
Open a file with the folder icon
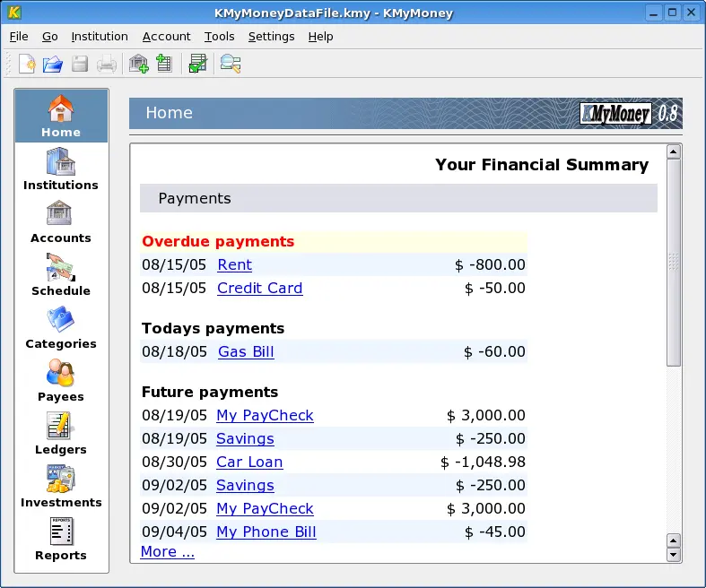click(53, 64)
